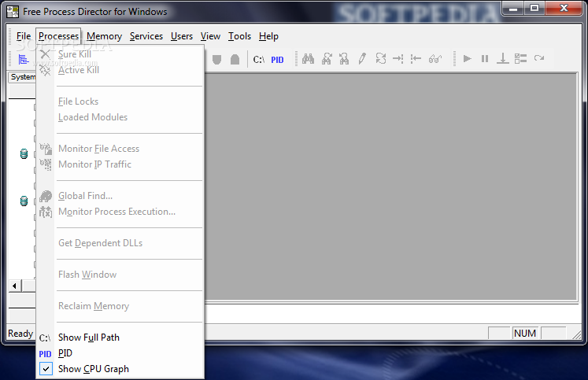The width and height of the screenshot is (588, 380).
Task: Open the File menu
Action: point(24,36)
